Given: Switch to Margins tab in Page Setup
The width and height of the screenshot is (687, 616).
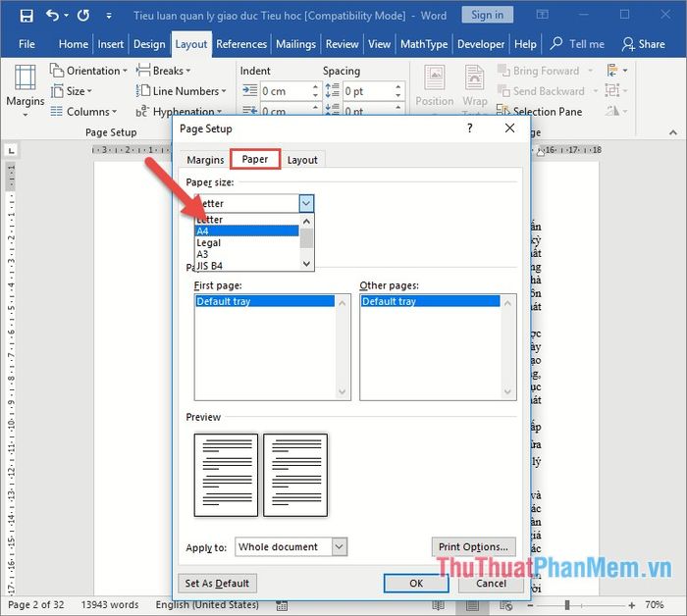Looking at the screenshot, I should pos(205,160).
